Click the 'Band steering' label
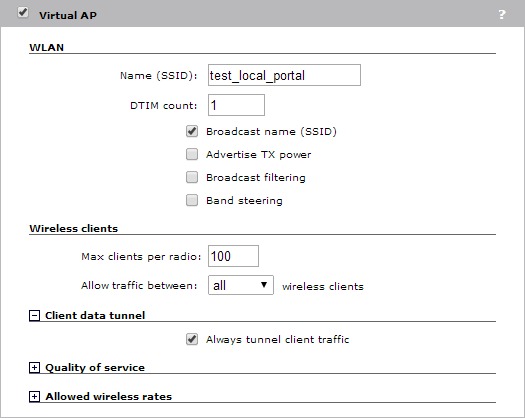525x418 pixels. pyautogui.click(x=244, y=200)
